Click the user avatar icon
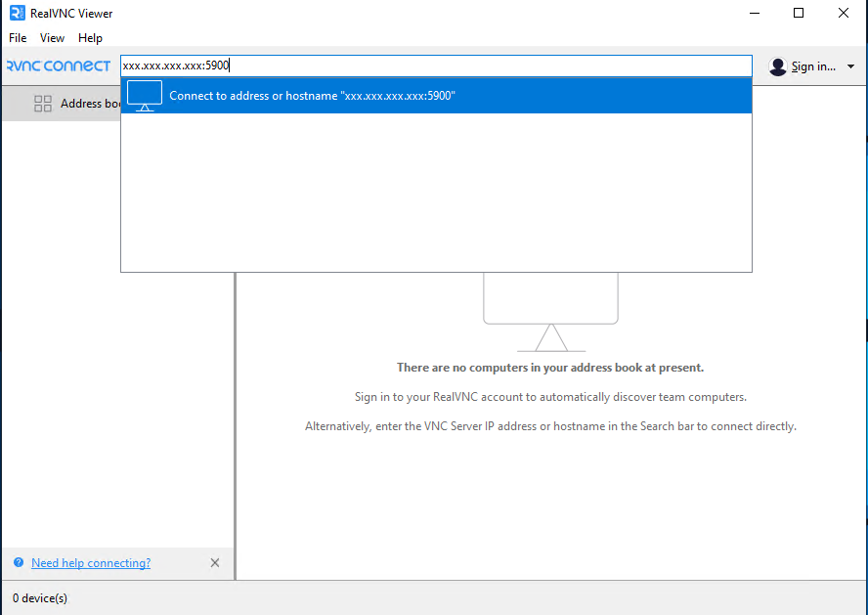868x615 pixels. (778, 66)
